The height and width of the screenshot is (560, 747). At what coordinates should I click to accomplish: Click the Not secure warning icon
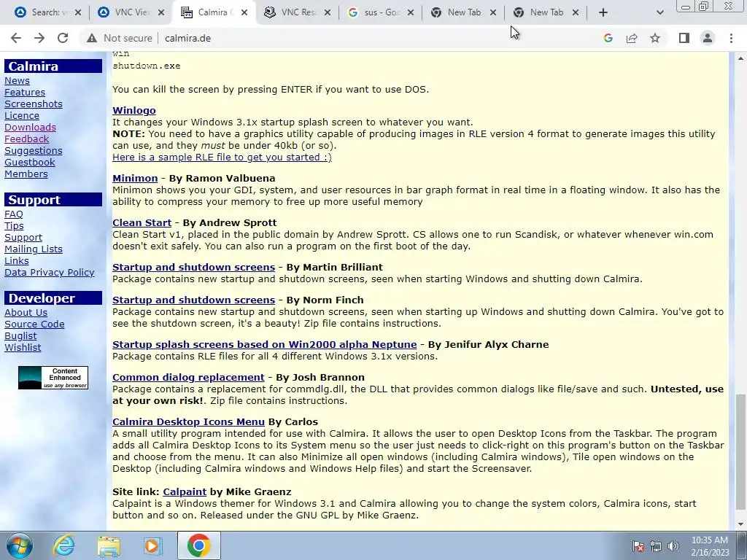[x=92, y=38]
